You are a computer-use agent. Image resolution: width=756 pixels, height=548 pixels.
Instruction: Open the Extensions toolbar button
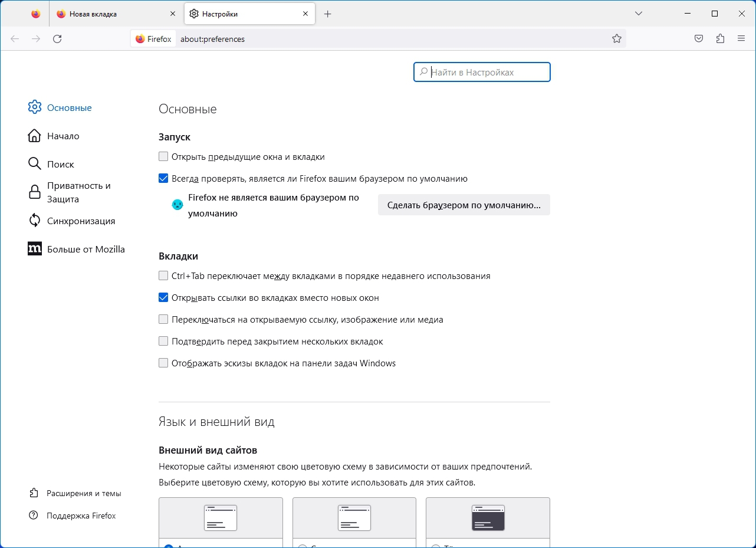pos(720,39)
